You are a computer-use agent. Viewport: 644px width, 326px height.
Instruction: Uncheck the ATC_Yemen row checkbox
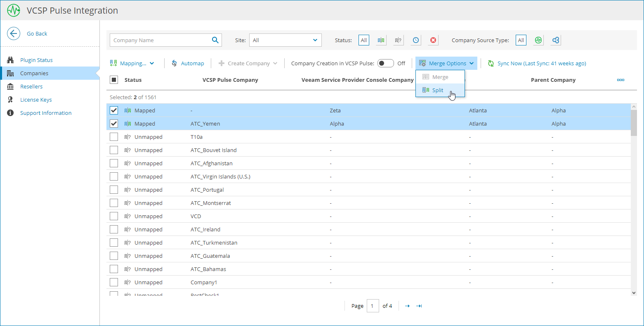tap(114, 124)
